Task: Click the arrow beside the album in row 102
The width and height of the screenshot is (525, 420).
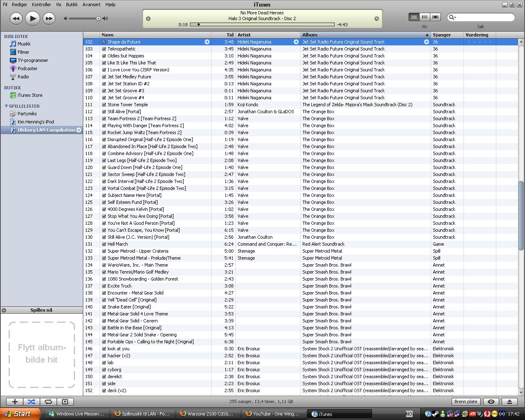Action: pyautogui.click(x=427, y=42)
